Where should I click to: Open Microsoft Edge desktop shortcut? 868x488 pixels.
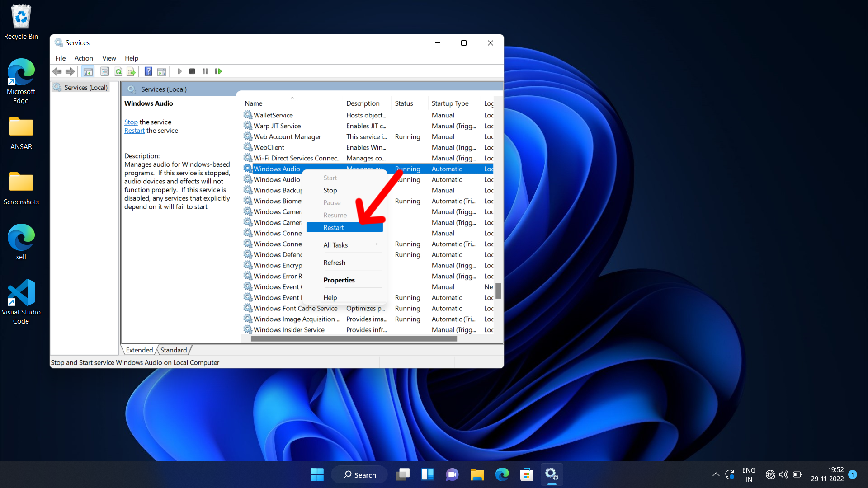click(x=21, y=82)
